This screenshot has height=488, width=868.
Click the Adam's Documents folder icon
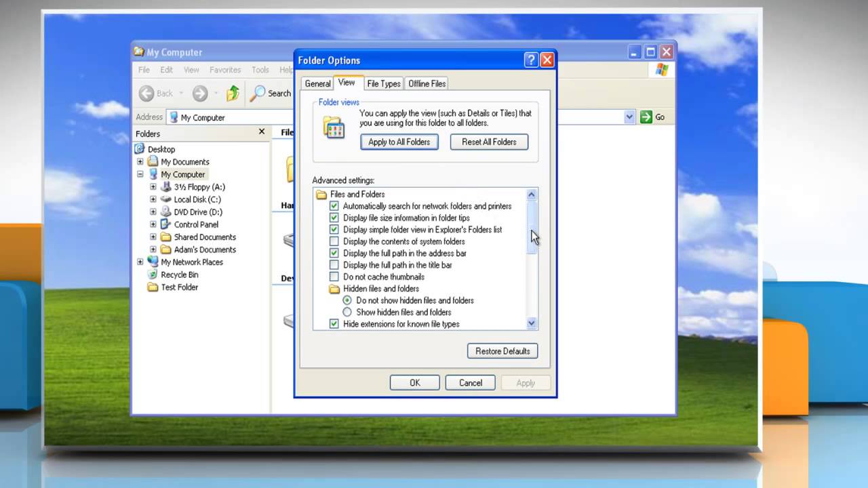click(x=165, y=249)
